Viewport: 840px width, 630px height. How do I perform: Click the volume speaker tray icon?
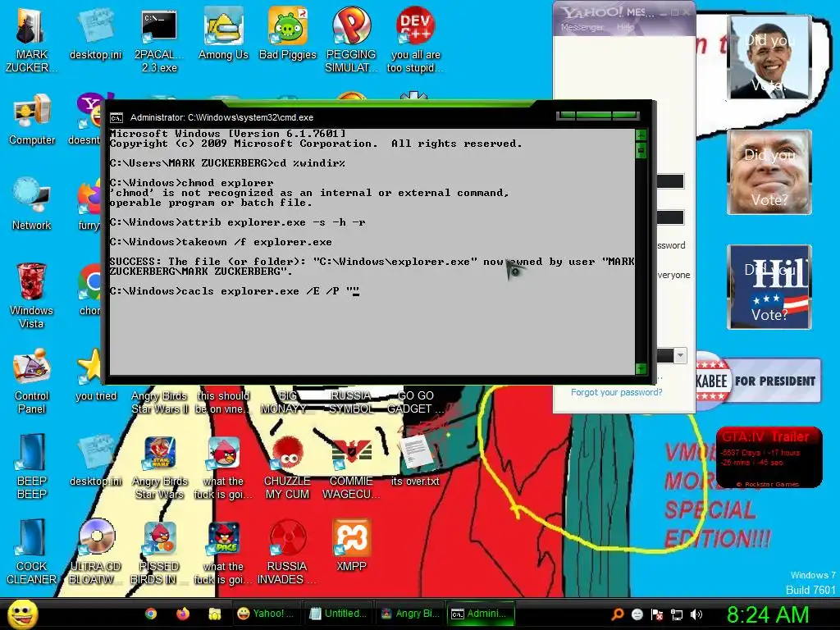[x=696, y=614]
